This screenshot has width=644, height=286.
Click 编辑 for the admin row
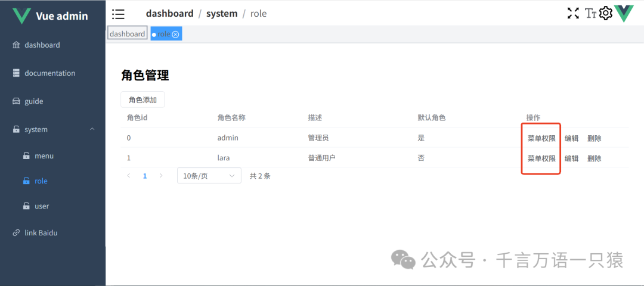click(x=571, y=138)
